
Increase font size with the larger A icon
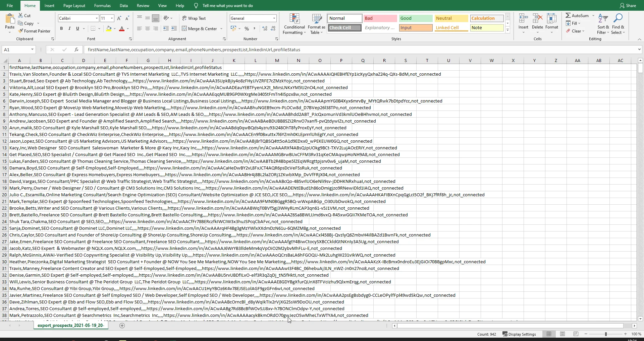tap(119, 18)
